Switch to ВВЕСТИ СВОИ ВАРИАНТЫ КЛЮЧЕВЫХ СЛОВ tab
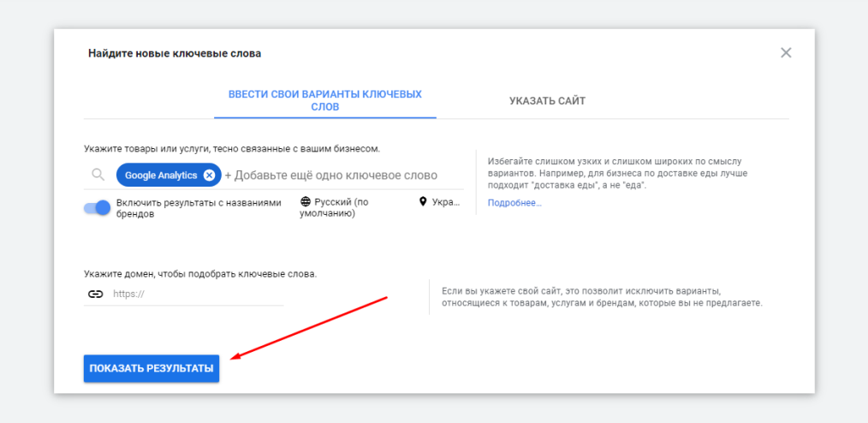The image size is (868, 423). tap(325, 101)
